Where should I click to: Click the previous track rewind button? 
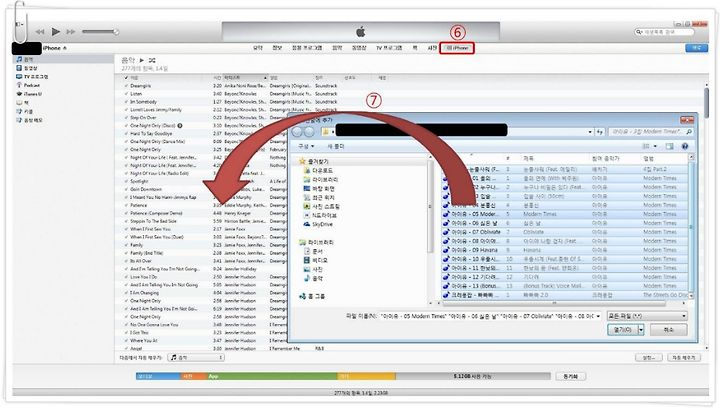coord(40,32)
